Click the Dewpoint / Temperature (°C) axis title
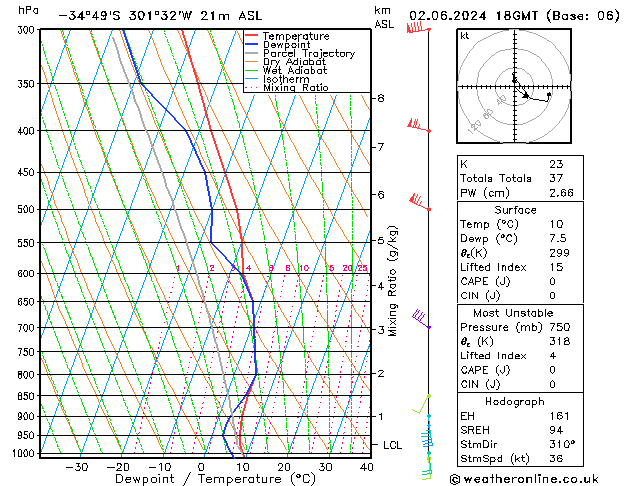This screenshot has width=629, height=486. pos(215,479)
